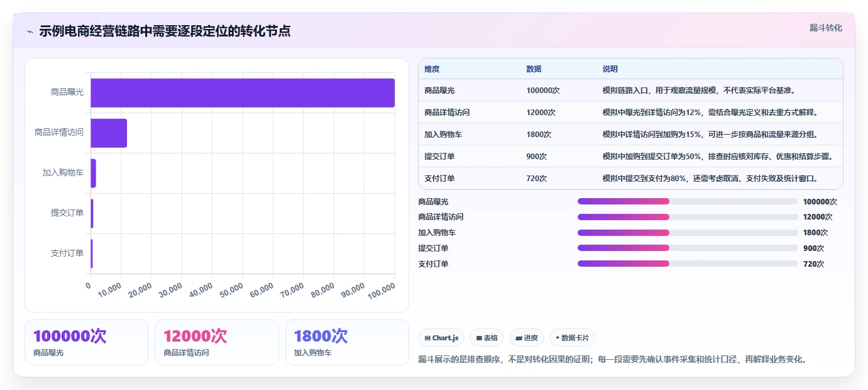Click the 商品曝光 progress bar showing 100000次
868x390 pixels.
coord(688,201)
